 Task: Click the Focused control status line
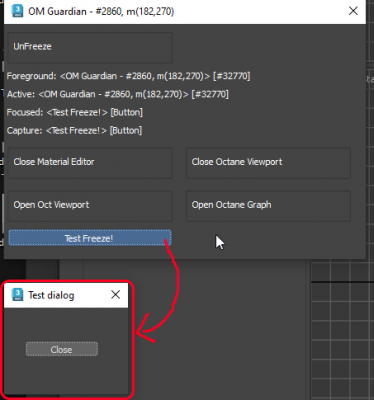75,112
